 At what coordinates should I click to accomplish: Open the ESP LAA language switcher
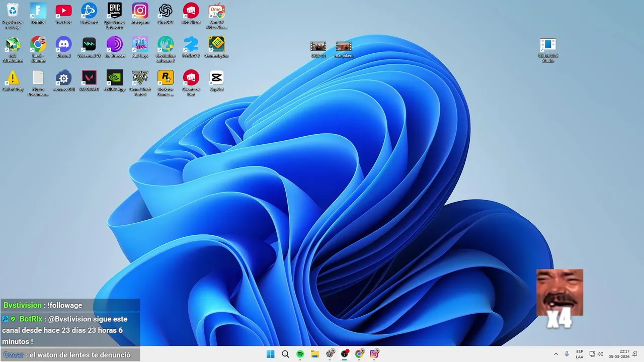580,354
